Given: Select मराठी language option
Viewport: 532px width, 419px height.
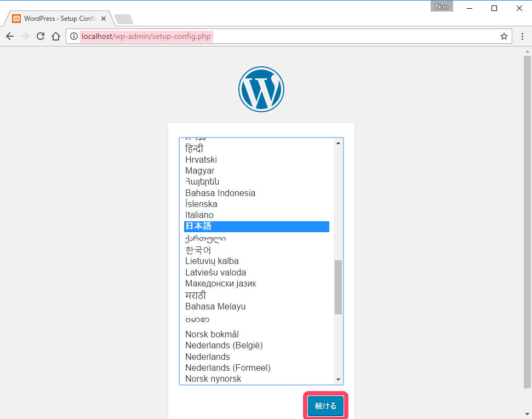Looking at the screenshot, I should click(256, 295).
